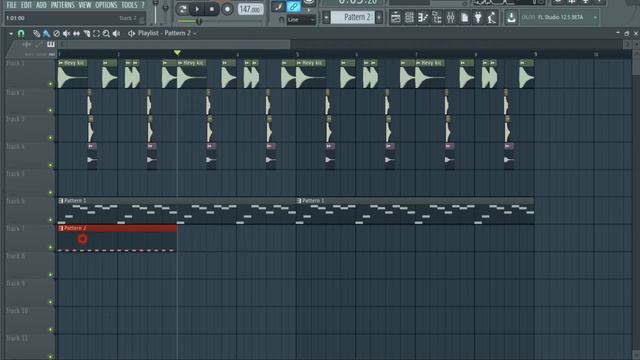Stop playback with the Stop button
Image resolution: width=640 pixels, height=360 pixels.
pyautogui.click(x=212, y=9)
